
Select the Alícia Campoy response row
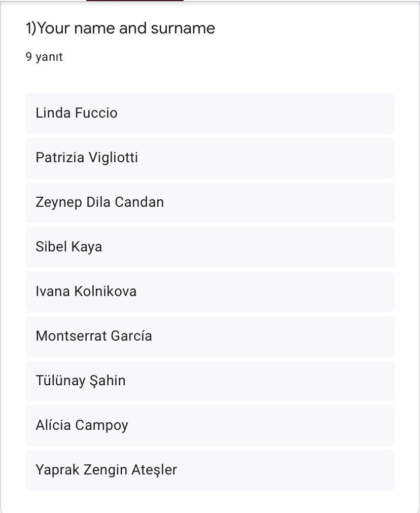209,425
